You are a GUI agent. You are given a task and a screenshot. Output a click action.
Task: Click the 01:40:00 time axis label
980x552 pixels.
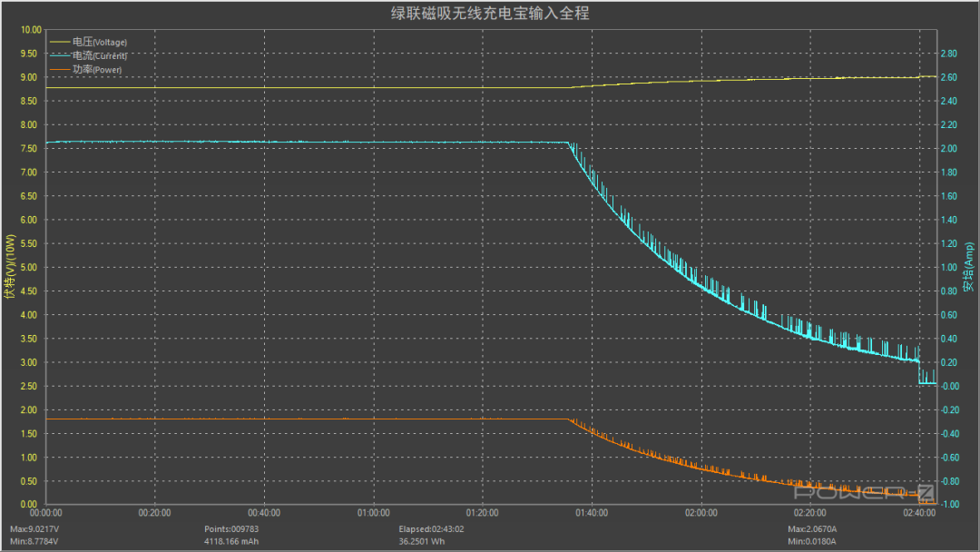(592, 513)
